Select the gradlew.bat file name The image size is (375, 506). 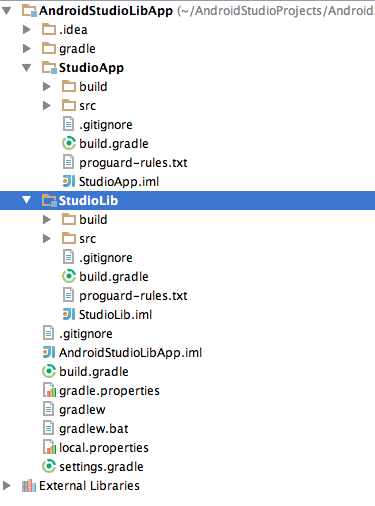click(x=94, y=429)
